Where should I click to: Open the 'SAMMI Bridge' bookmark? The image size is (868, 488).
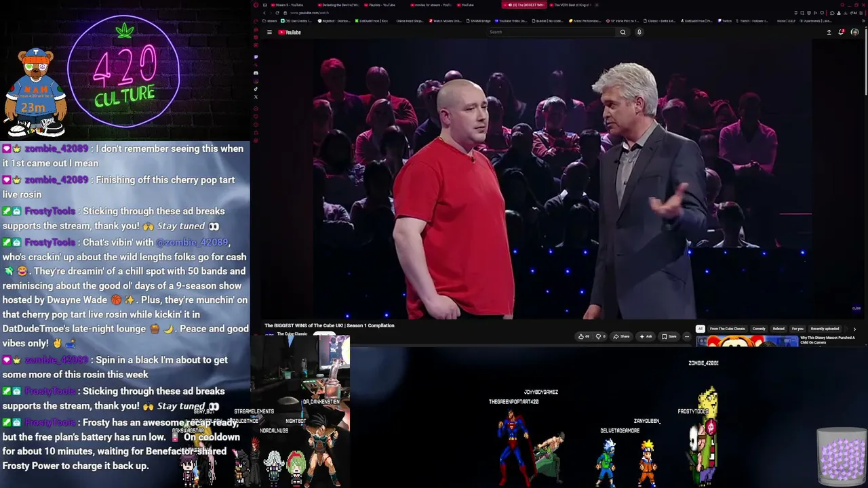477,21
